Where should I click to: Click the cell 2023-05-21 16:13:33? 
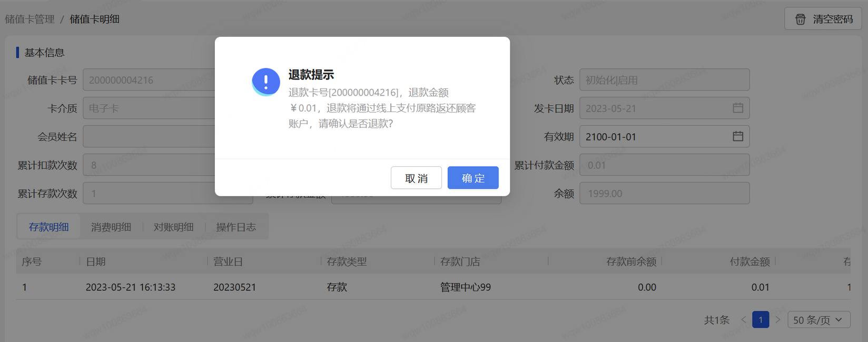[131, 287]
